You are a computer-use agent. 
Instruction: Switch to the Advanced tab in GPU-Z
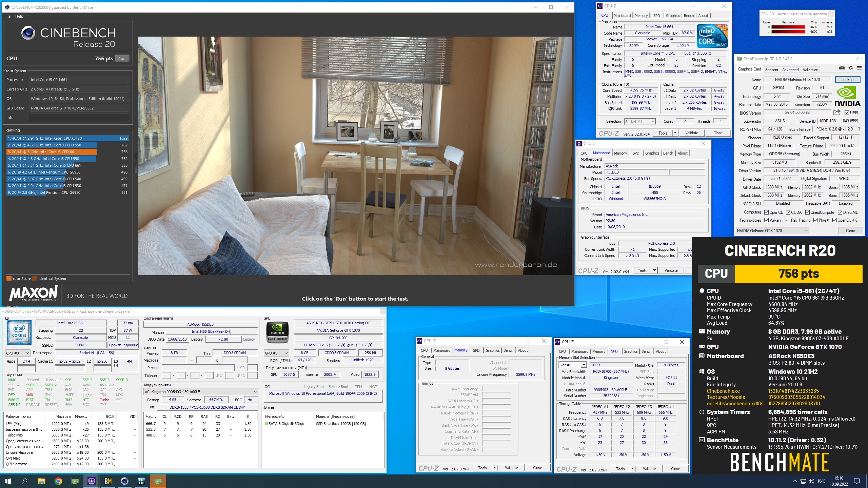(790, 69)
